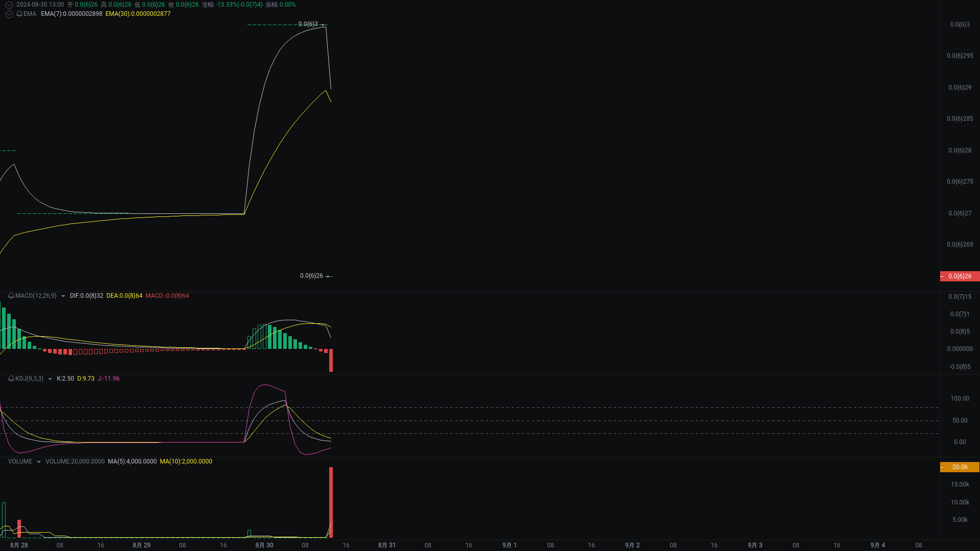Click the MA(10):2,000.0000 yellow label
Viewport: 980px width, 551px height.
186,461
